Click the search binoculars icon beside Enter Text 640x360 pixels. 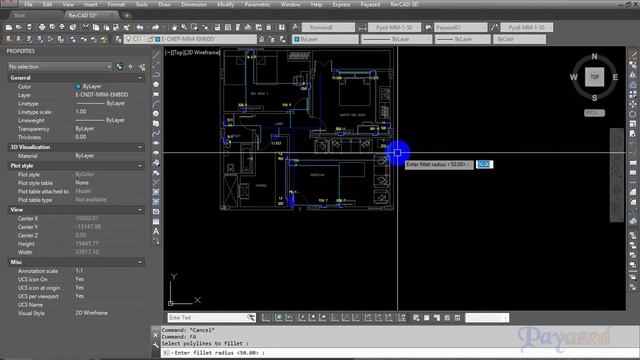(251, 318)
